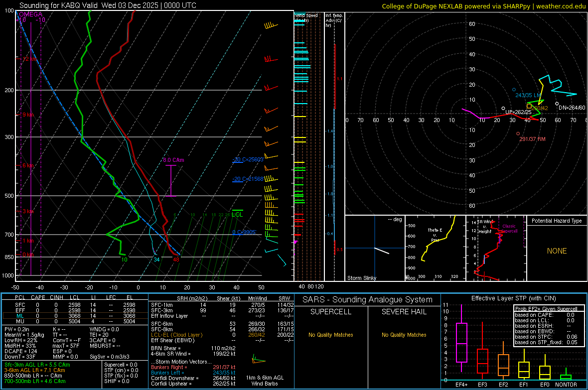The height and width of the screenshot is (390, 588).
Task: Click the Sfc-3km AGL LR line
Action: click(37, 365)
